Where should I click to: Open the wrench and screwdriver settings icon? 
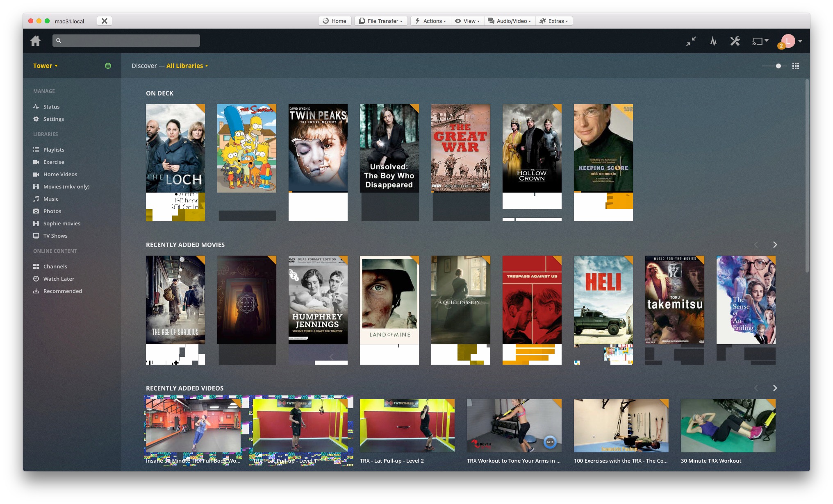(735, 41)
